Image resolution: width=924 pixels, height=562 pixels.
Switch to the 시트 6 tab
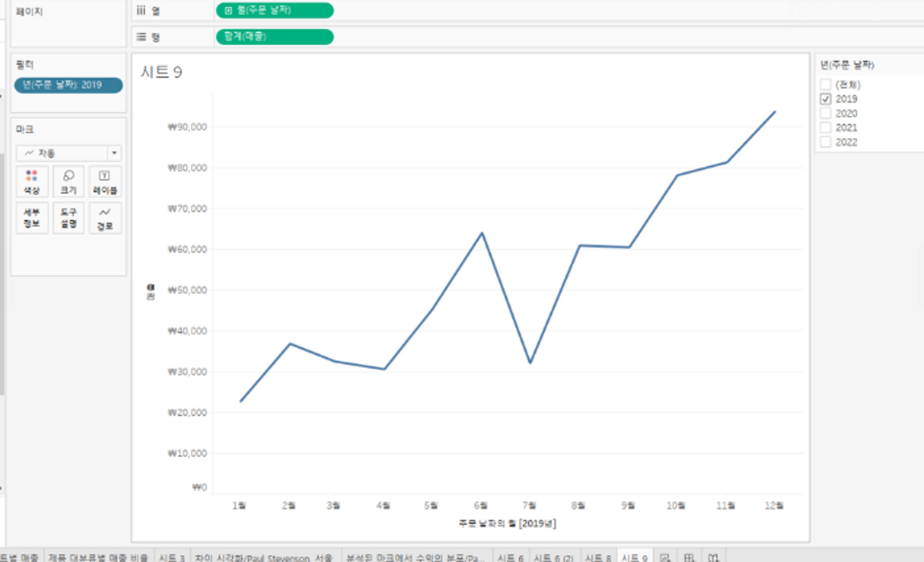[511, 557]
